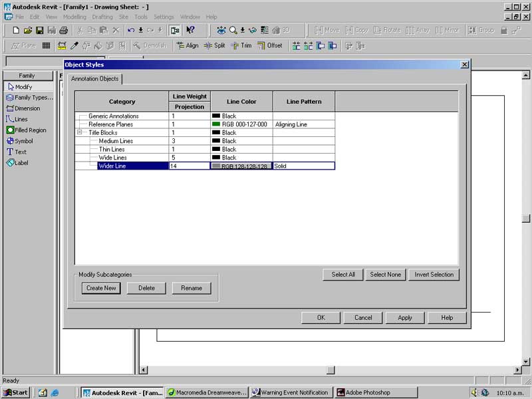Screen dimensions: 532x399
Task: Click Reference Planes RGB 000-127-000 color
Action: click(241, 124)
